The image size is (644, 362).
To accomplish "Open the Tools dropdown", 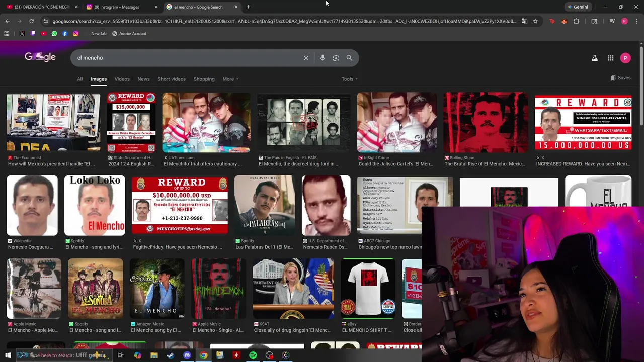I will [x=350, y=79].
